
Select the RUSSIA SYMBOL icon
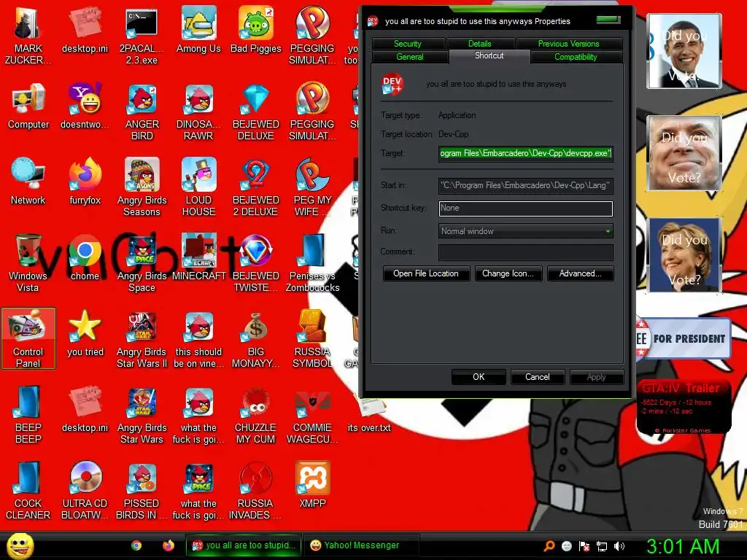tap(312, 339)
